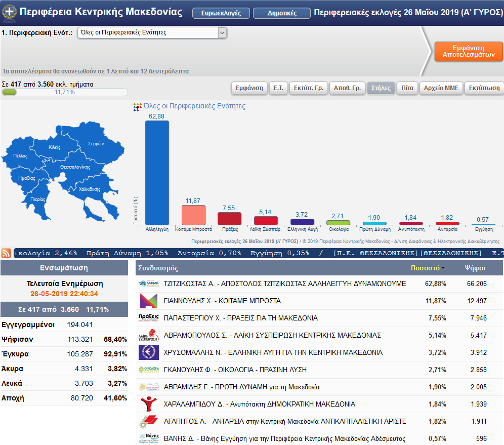Screen dimensions: 504x445
Task: Select the Στήλες chart view
Action: click(x=381, y=88)
